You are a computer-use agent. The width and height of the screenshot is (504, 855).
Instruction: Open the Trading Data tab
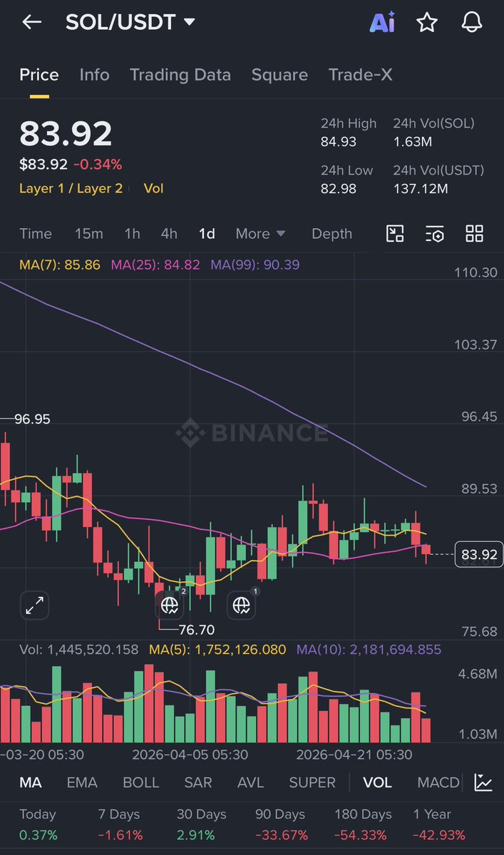tap(180, 75)
